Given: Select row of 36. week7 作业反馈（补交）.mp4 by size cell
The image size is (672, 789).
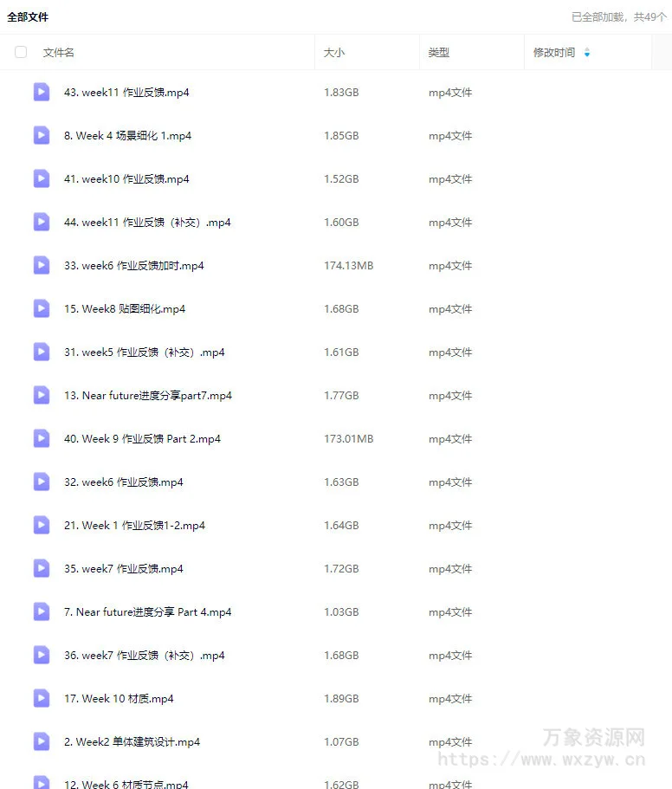Looking at the screenshot, I should tap(341, 655).
